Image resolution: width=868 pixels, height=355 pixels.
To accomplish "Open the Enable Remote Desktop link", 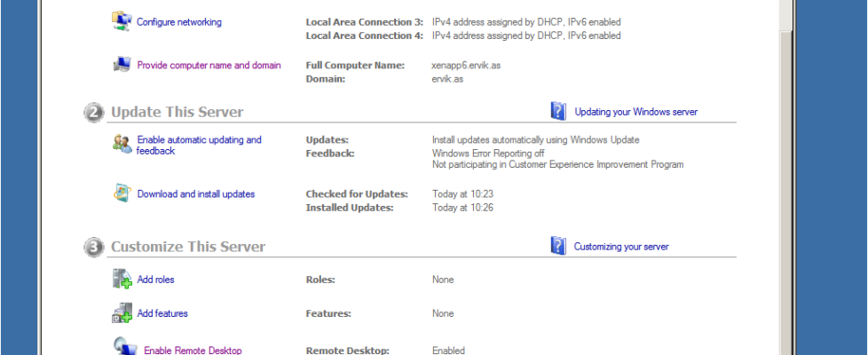I will pos(193,351).
